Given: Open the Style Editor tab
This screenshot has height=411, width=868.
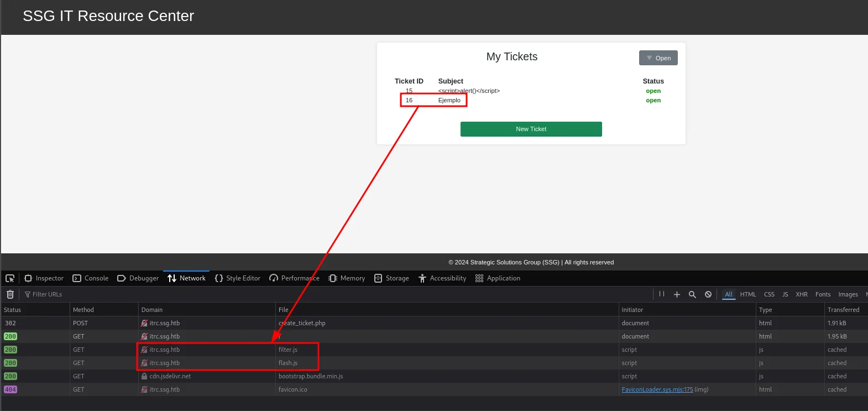Looking at the screenshot, I should (238, 278).
